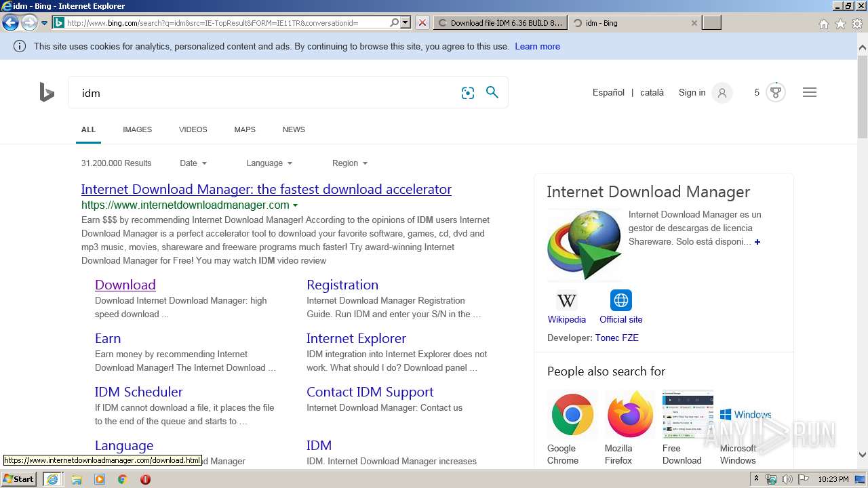The height and width of the screenshot is (488, 868).
Task: Expand the Region filter dropdown
Action: [x=350, y=163]
